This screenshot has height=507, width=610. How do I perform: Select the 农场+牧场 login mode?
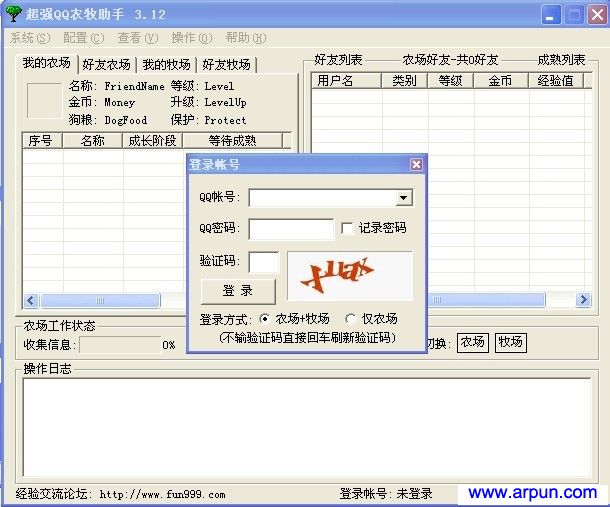[264, 319]
